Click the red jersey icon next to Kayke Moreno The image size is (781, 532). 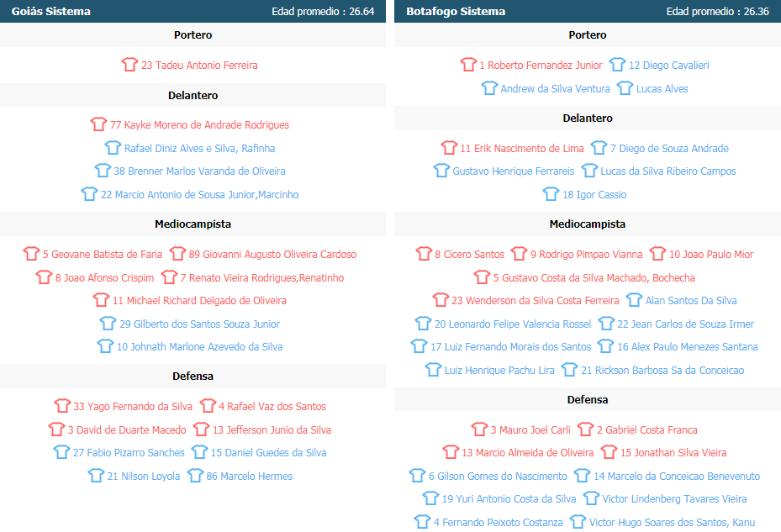click(x=98, y=124)
